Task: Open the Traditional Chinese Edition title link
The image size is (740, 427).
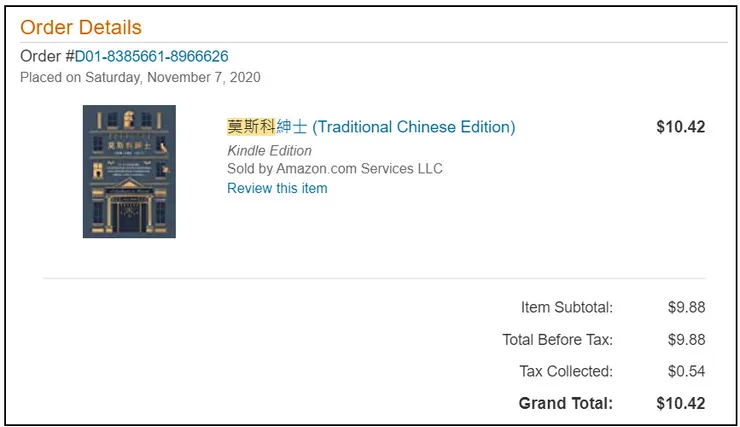Action: (x=413, y=127)
